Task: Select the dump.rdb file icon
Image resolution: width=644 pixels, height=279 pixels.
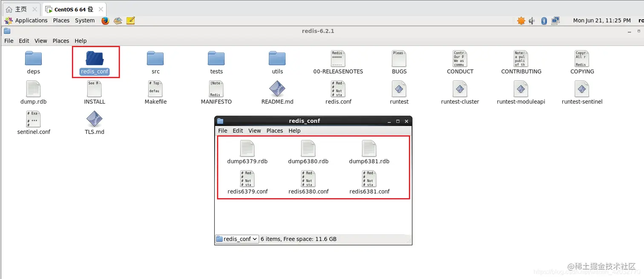Action: (33, 88)
